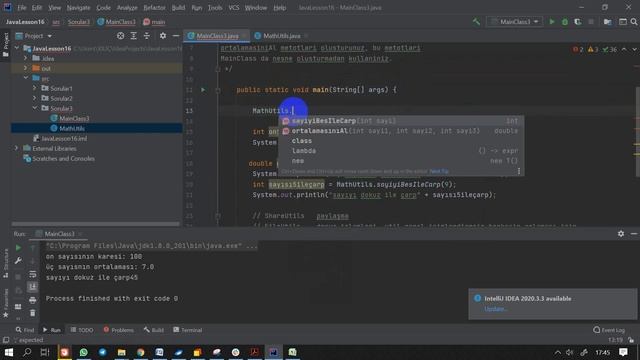The width and height of the screenshot is (640, 360).
Task: Expand External Libraries node
Action: (x=17, y=148)
